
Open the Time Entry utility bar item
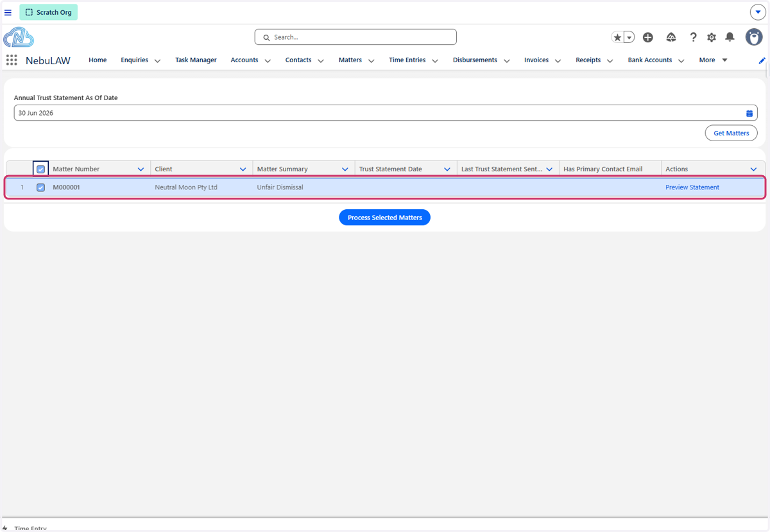[26, 528]
